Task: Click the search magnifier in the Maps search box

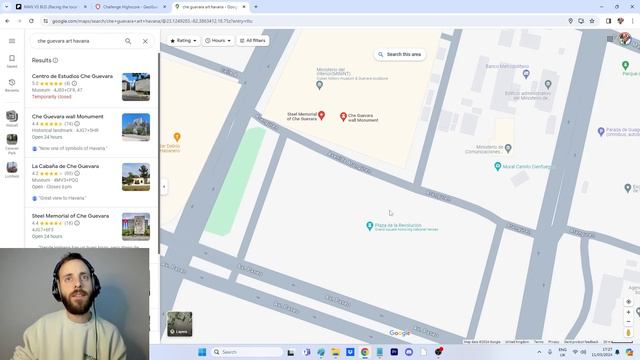Action: coord(128,41)
